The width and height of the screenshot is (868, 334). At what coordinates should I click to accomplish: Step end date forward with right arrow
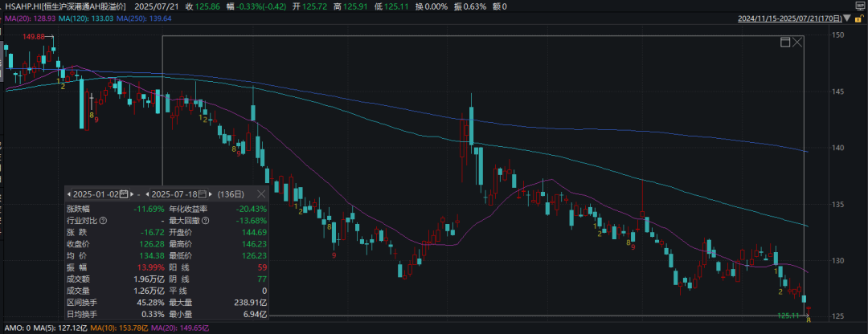pos(211,194)
